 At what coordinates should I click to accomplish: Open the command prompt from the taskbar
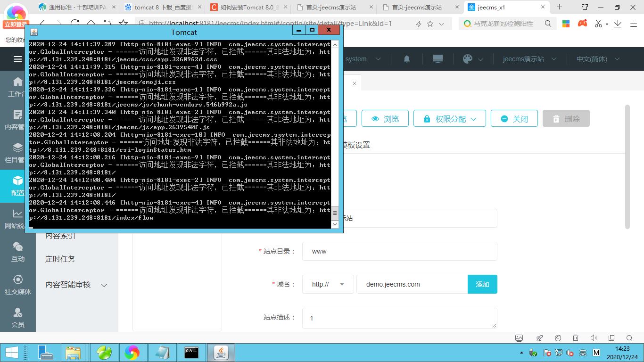coord(191,353)
